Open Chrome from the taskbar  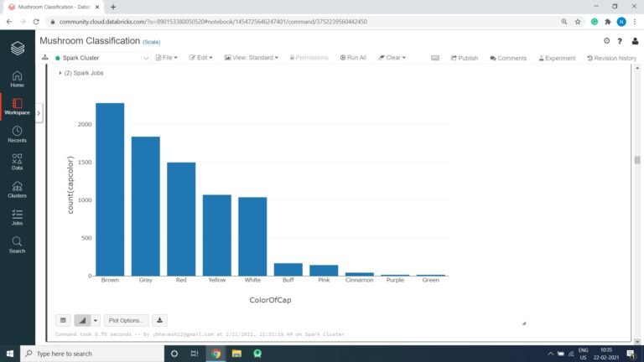216,354
